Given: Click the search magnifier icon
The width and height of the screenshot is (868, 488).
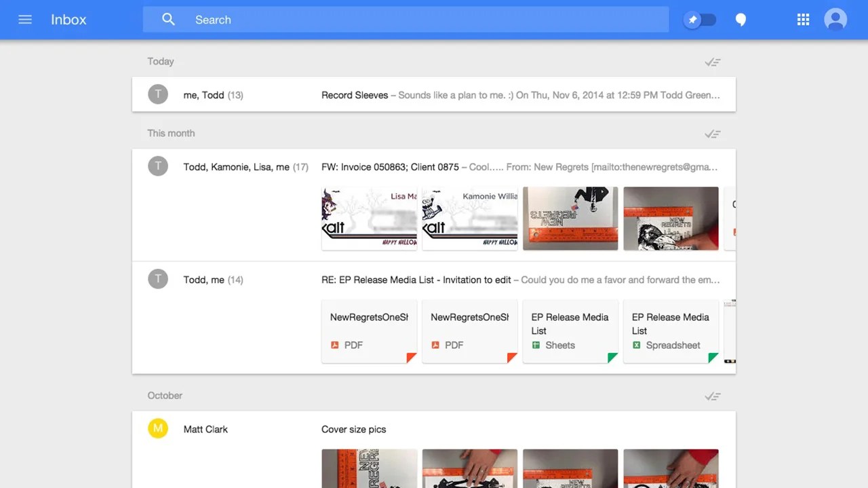Looking at the screenshot, I should [x=169, y=20].
